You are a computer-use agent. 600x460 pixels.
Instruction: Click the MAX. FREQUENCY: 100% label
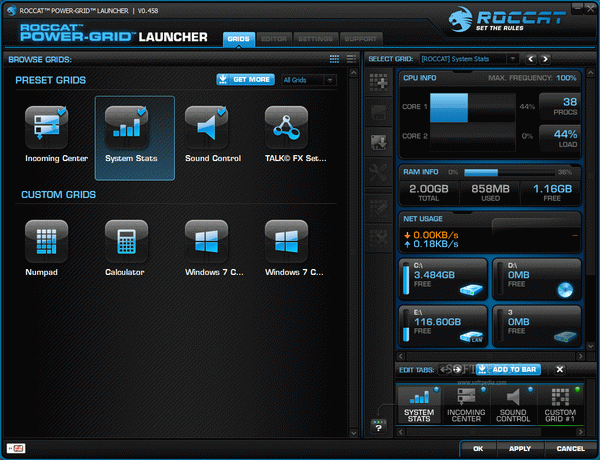(532, 78)
